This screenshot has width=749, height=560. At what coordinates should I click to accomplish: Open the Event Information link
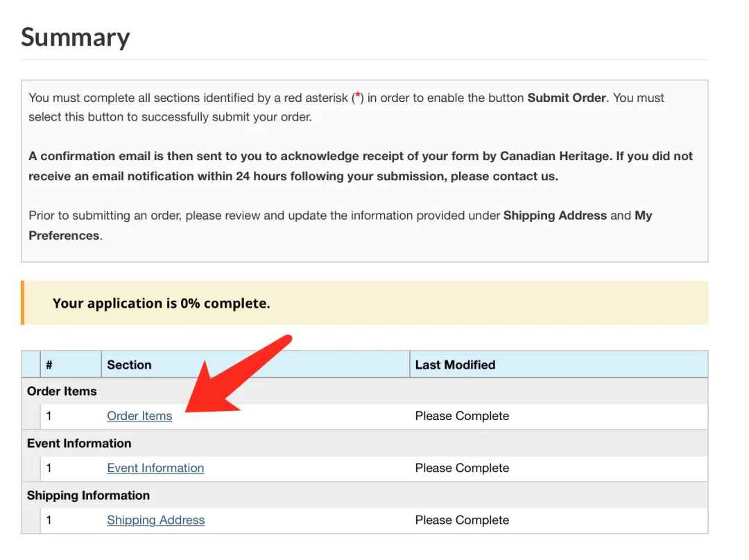(x=155, y=468)
